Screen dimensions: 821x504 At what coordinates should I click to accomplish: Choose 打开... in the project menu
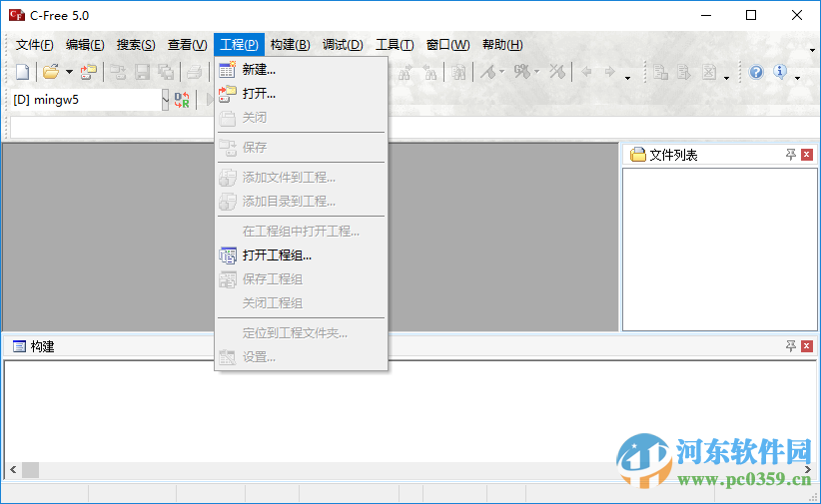click(301, 94)
